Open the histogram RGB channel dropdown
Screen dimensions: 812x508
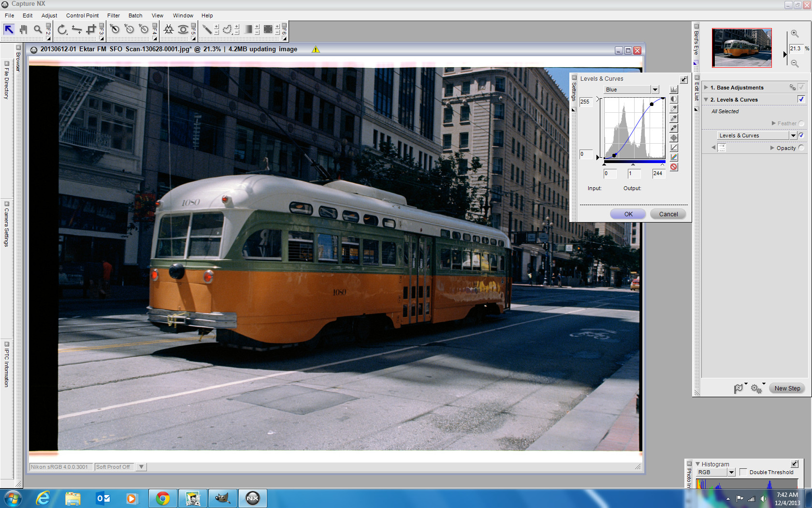(x=731, y=472)
